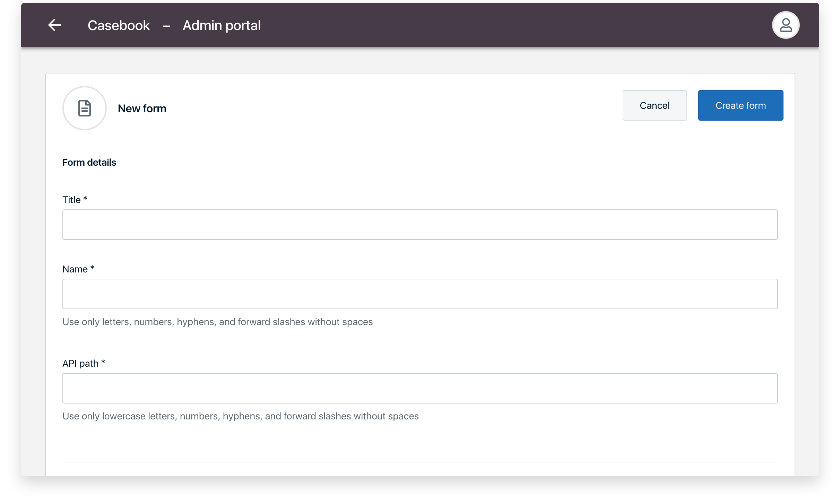Click the Name * field label
This screenshot has height=504, width=840.
(78, 269)
